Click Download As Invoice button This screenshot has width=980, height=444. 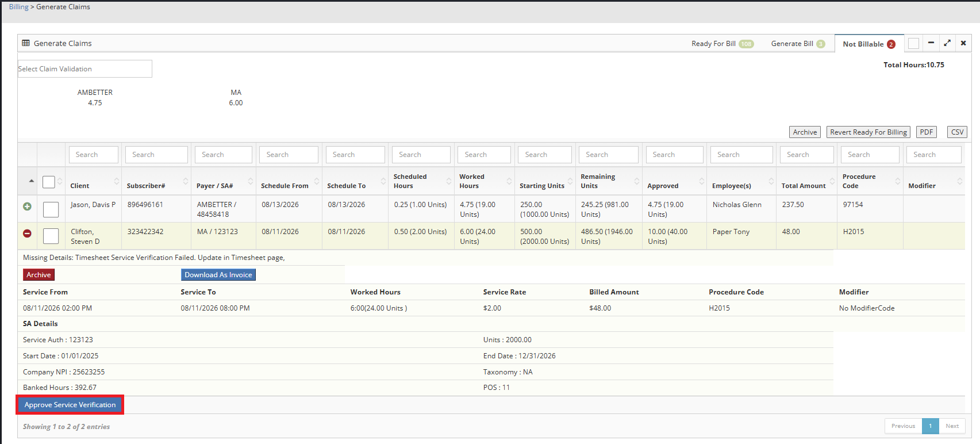[218, 275]
